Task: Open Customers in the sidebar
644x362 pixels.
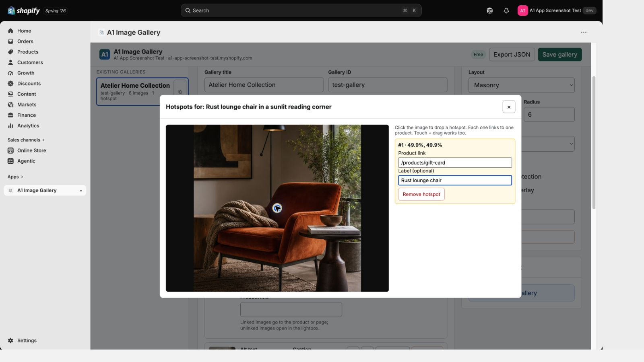Action: tap(30, 62)
